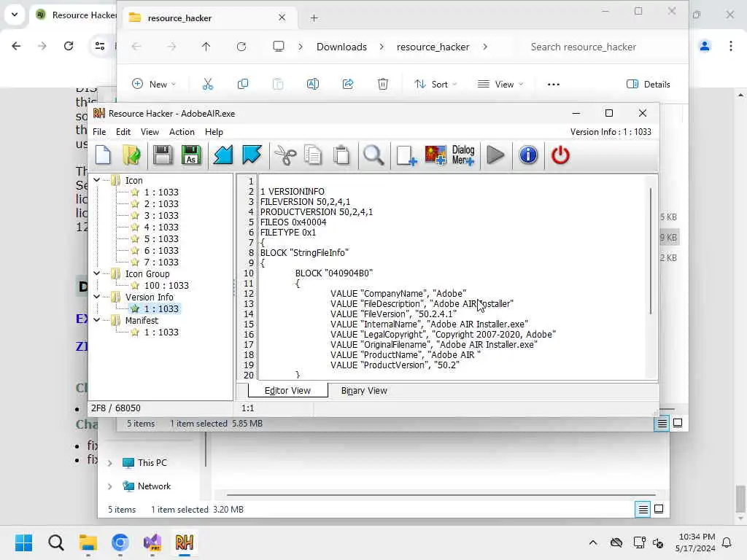
Task: Switch to the Binary View tab
Action: click(x=364, y=391)
